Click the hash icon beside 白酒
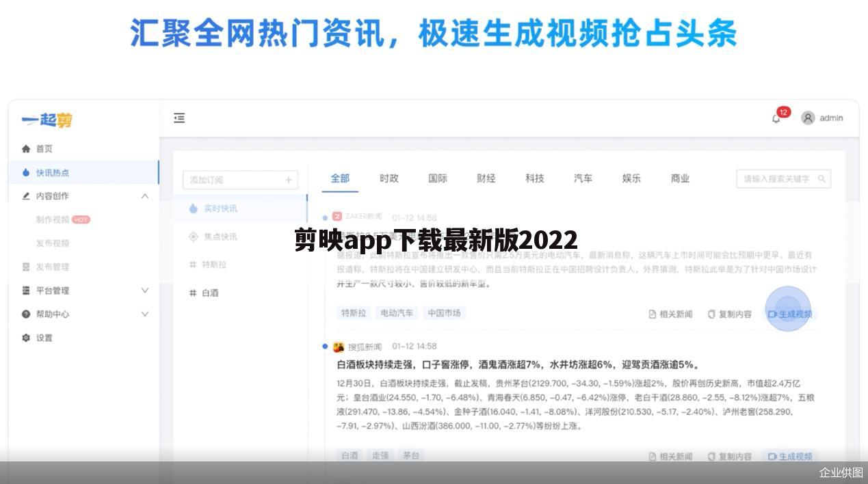 click(193, 293)
